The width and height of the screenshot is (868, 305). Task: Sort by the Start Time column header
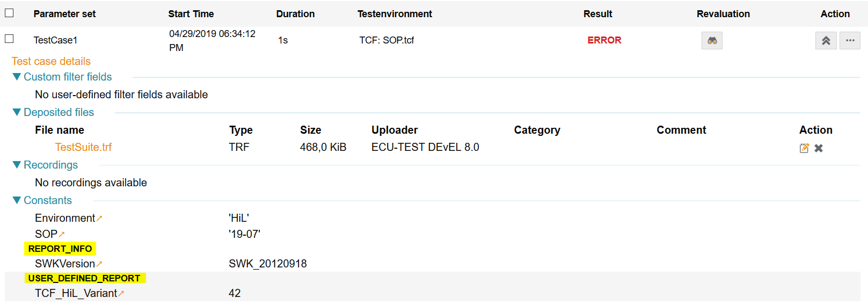pos(191,14)
